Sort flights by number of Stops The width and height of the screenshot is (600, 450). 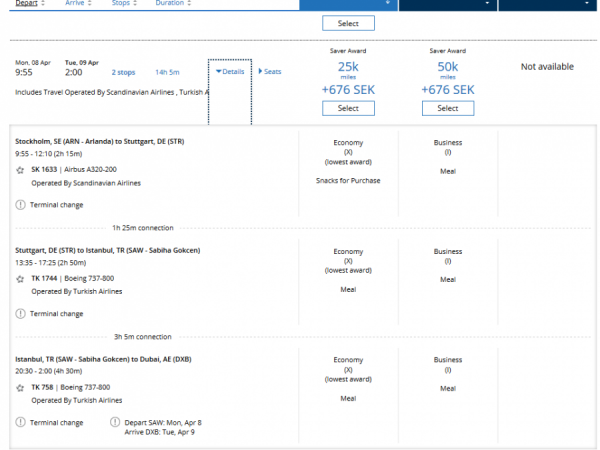[125, 4]
